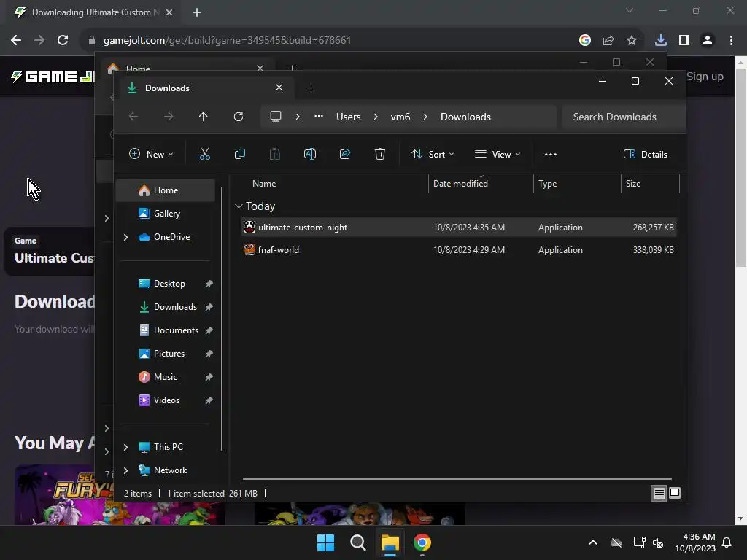Image resolution: width=747 pixels, height=560 pixels.
Task: Click the Share icon in Explorer toolbar
Action: click(345, 154)
